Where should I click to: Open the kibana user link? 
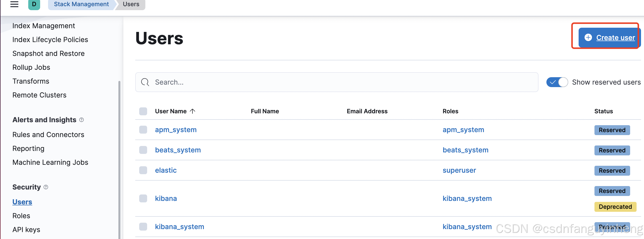tap(166, 198)
